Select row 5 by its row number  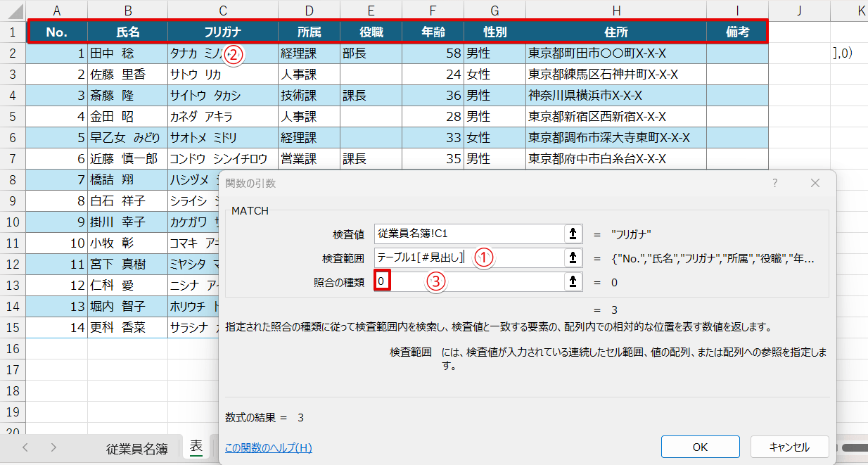pyautogui.click(x=12, y=116)
